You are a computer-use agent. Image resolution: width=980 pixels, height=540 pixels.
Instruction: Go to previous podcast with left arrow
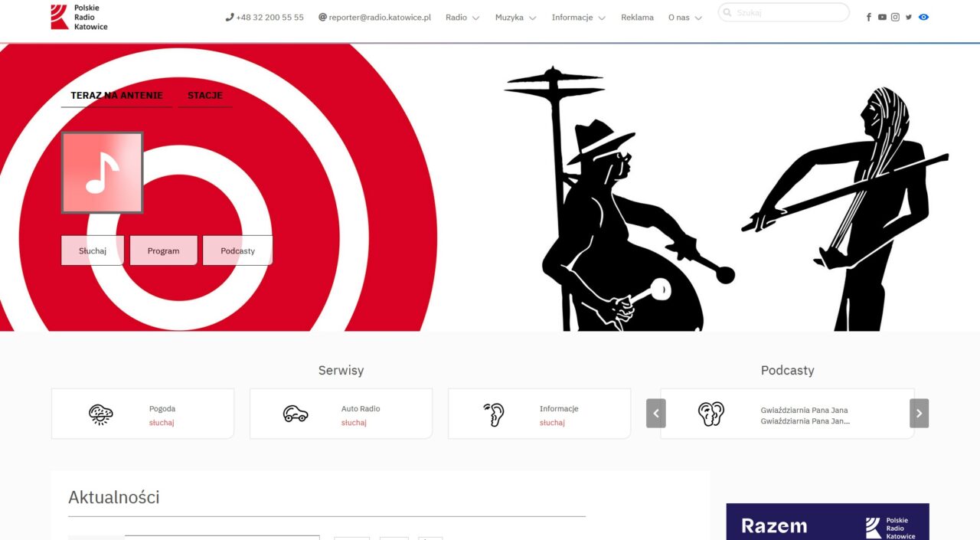tap(656, 414)
